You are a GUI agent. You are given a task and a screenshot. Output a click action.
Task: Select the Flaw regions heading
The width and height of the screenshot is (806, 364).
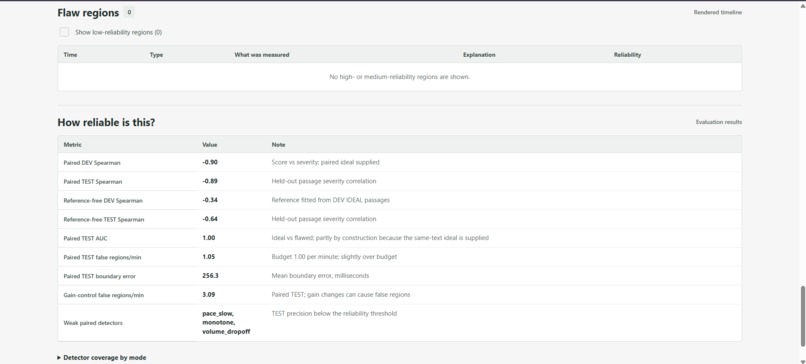tap(88, 12)
